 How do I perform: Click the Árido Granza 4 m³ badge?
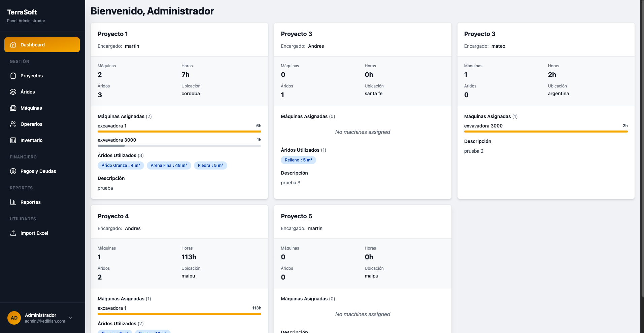pos(121,165)
